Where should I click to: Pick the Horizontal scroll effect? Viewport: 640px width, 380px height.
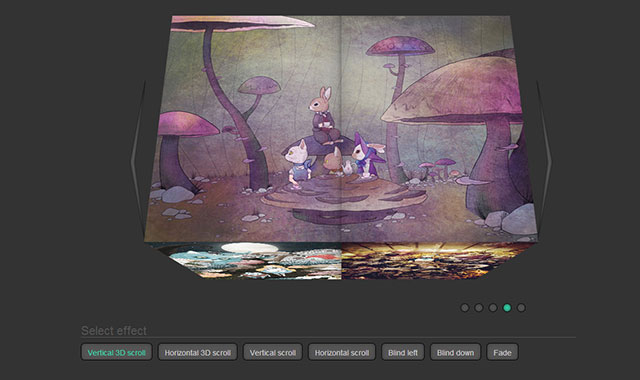[342, 352]
